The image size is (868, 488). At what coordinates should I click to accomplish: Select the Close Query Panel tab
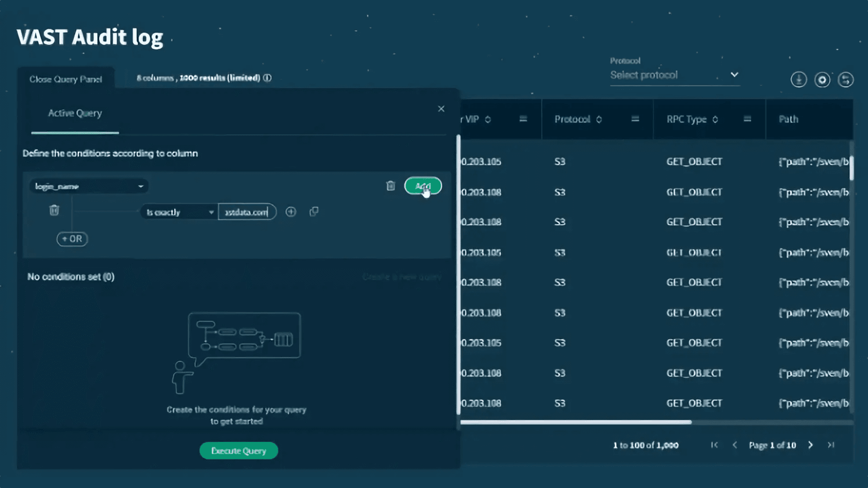66,79
